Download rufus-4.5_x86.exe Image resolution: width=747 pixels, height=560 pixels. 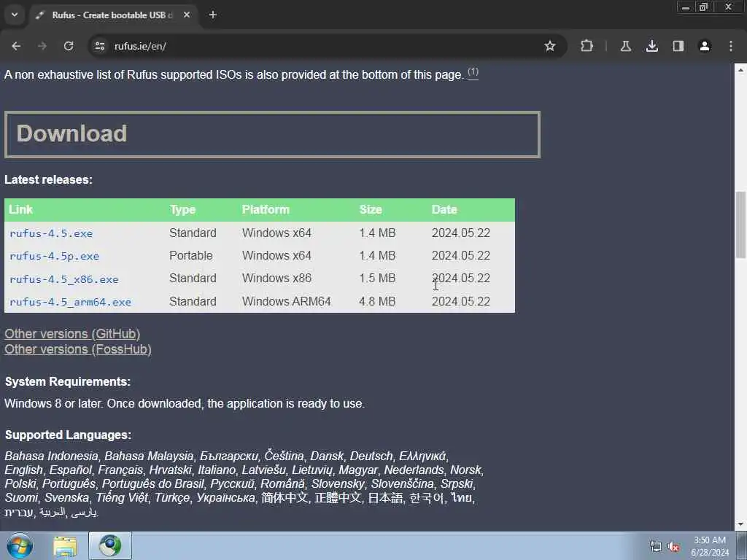pos(64,279)
